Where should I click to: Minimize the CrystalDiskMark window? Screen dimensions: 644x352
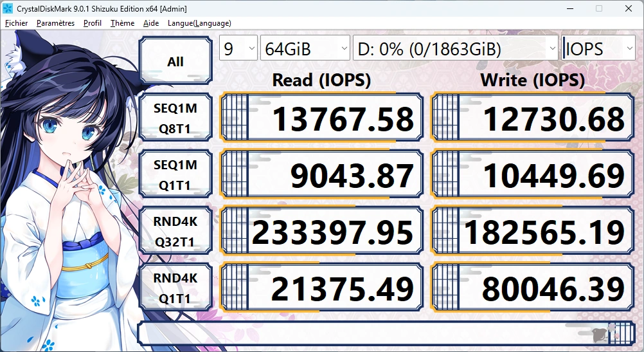(x=570, y=8)
